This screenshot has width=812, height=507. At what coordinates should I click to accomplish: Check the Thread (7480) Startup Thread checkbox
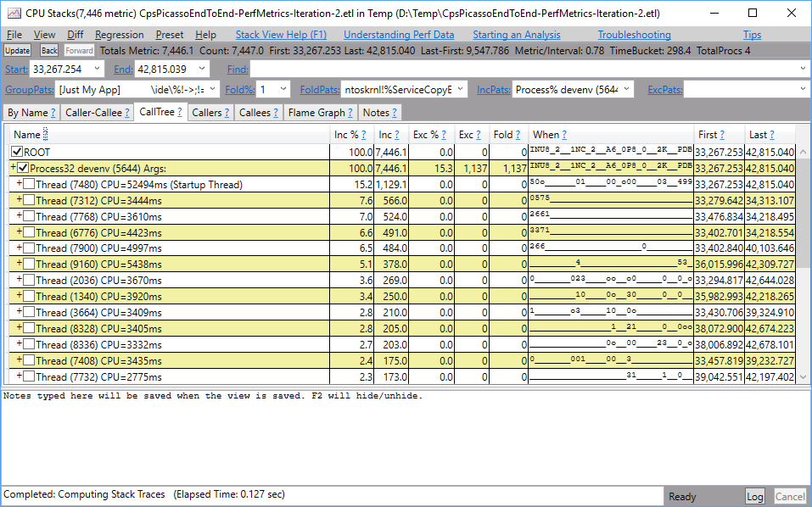[29, 184]
